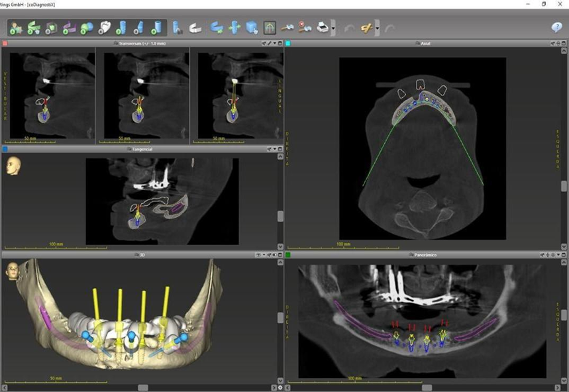Open the Transversals panel options dropdown arrow
Screen dimensions: 569x392
point(274,44)
